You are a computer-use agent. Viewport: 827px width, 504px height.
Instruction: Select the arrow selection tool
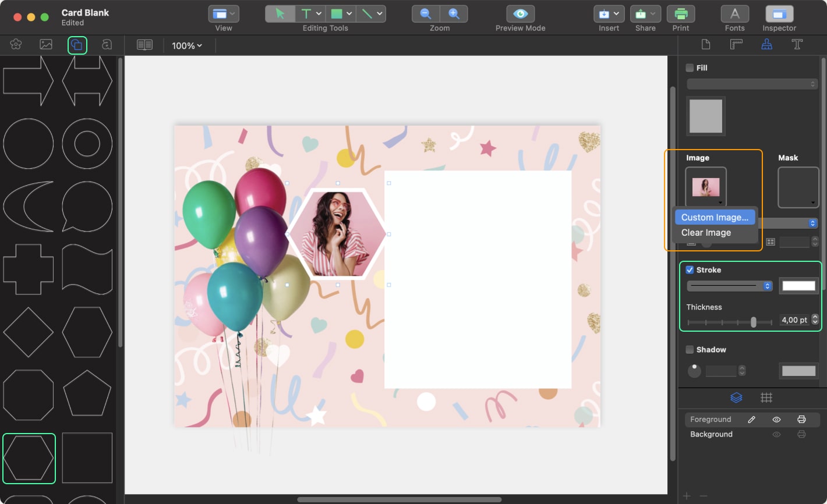click(x=280, y=14)
